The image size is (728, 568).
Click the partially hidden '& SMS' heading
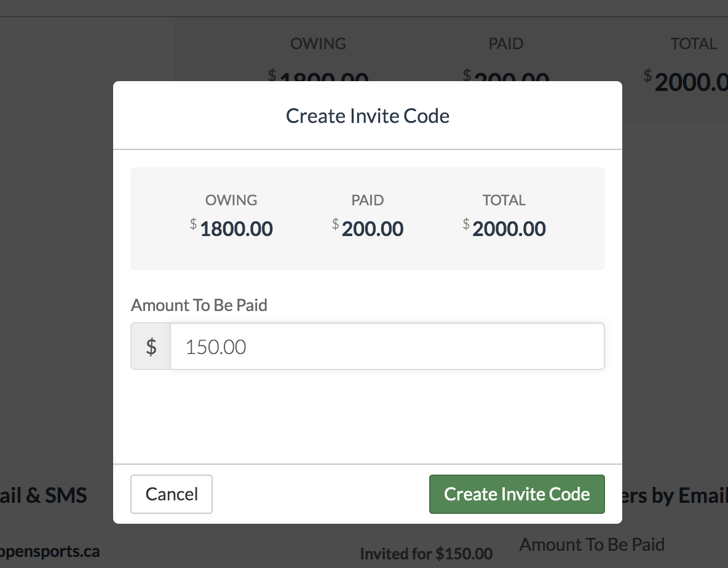point(43,495)
